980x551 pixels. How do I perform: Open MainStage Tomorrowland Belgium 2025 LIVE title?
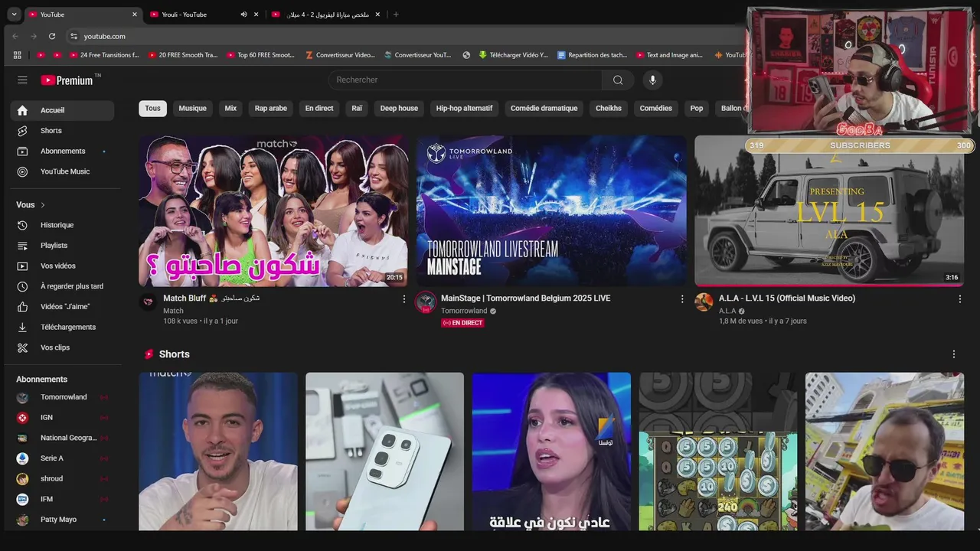525,298
